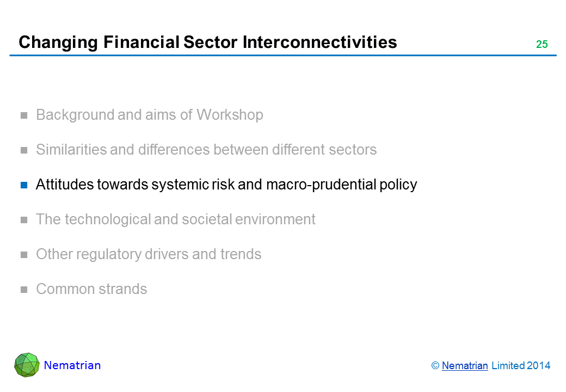Click the slide title 'Changing Financial Sector Interconnectivities'
Screen dimensions: 566x392
tap(207, 42)
